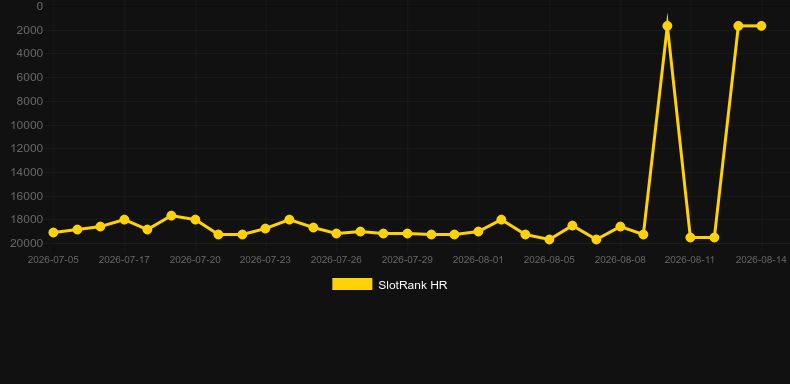790x384 pixels.
Task: Toggle the yellow SlotRank HR legend swatch
Action: (352, 284)
